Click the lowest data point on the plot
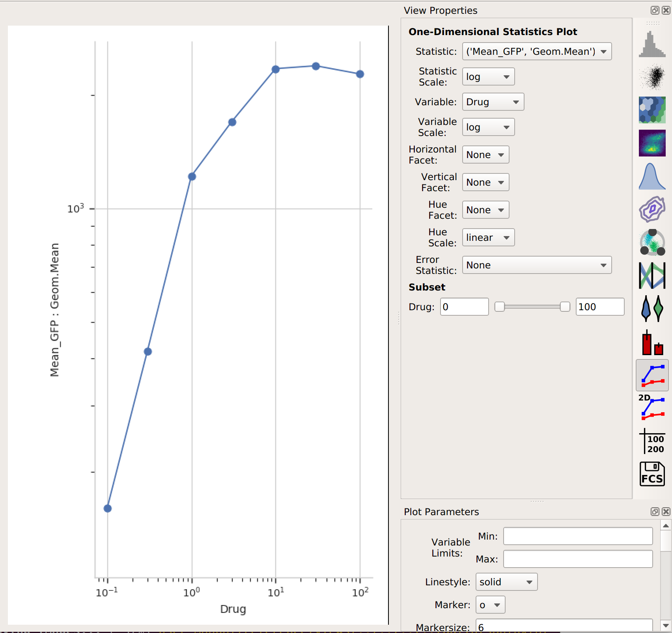Viewport: 672px width, 633px height. coord(108,508)
